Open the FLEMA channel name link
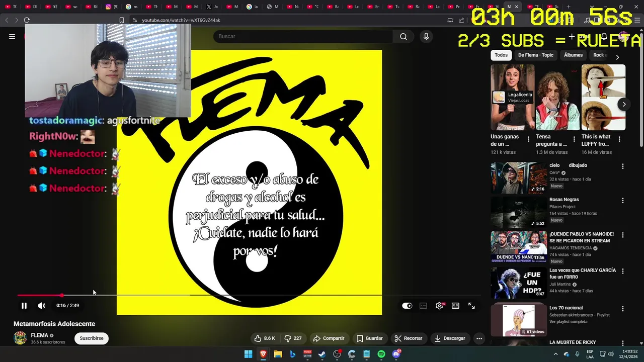 [40, 335]
